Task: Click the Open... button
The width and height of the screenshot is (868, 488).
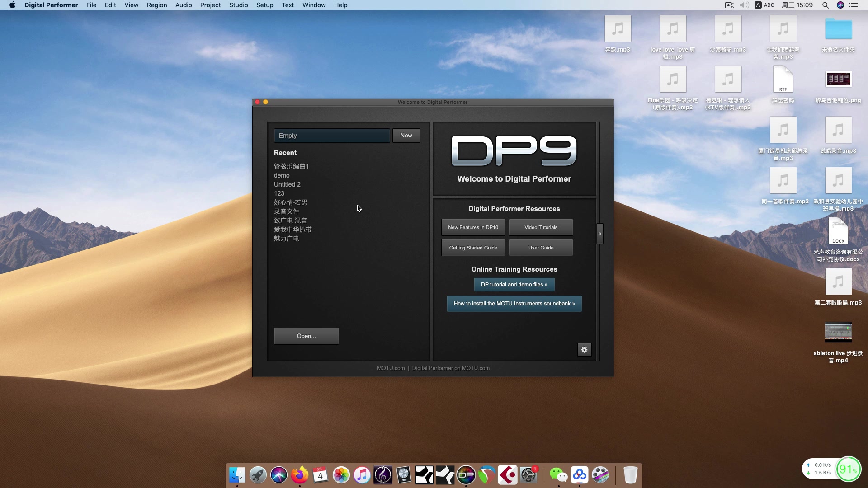Action: click(x=307, y=336)
